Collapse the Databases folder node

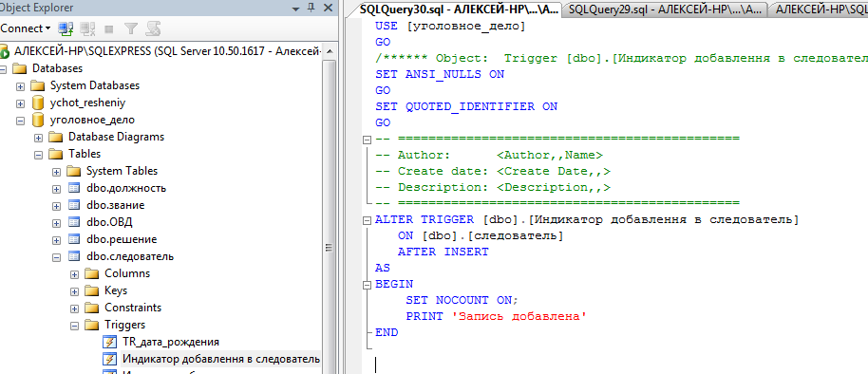(3, 68)
